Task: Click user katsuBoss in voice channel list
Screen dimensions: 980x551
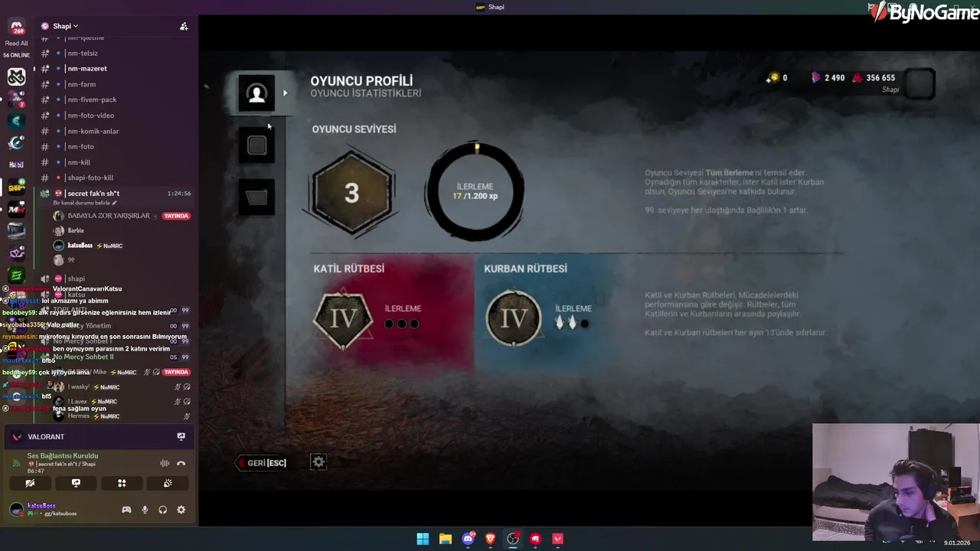Action: (80, 246)
